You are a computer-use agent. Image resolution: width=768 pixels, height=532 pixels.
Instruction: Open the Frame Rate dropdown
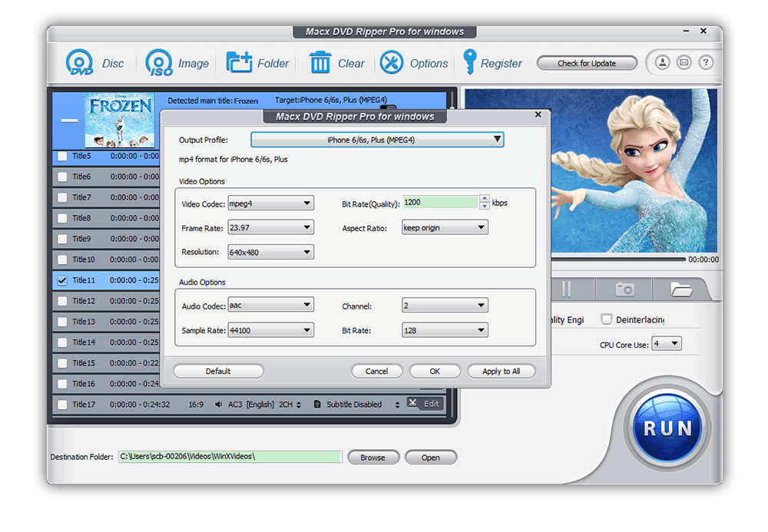click(271, 227)
